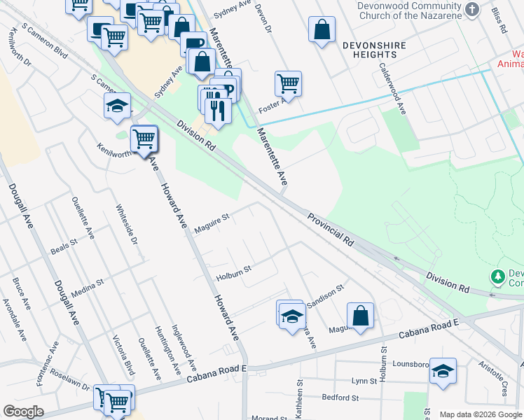Click the 'Victoria Blvd' street label
This screenshot has height=420, width=524.
point(123,355)
